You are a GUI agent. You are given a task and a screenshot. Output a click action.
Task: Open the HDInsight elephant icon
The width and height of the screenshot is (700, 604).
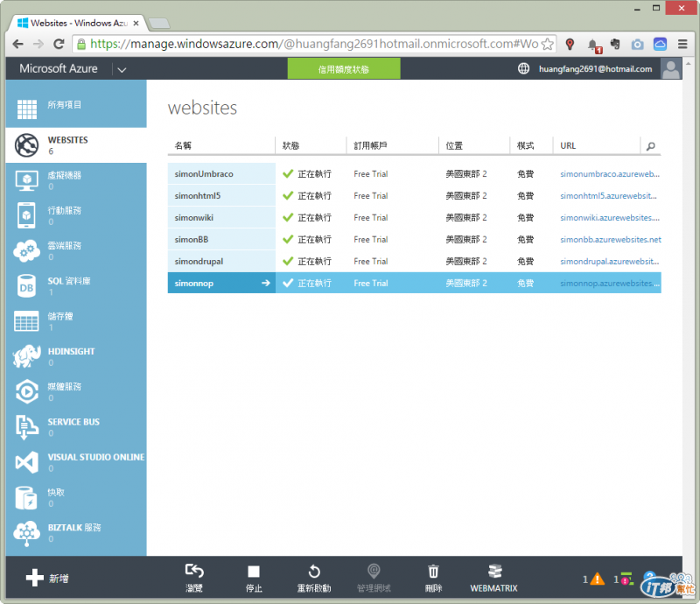[27, 356]
